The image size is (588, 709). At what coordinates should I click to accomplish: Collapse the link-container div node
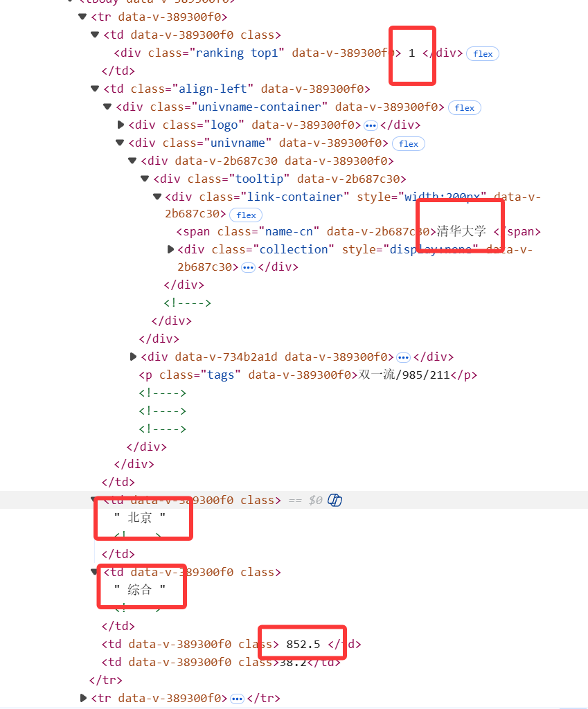click(157, 196)
